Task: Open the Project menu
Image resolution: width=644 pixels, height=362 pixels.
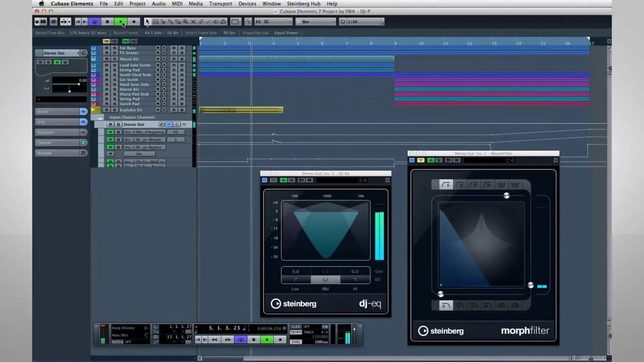Action: 137,4
